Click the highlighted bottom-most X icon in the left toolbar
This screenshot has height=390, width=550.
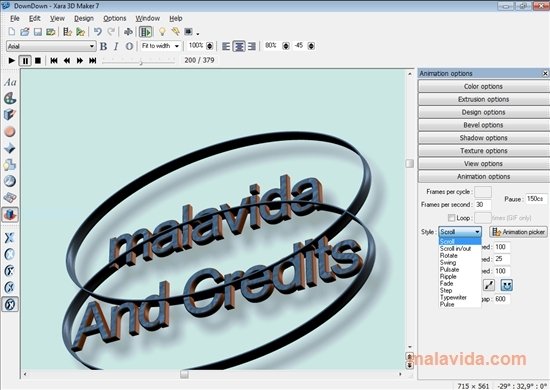click(x=10, y=304)
